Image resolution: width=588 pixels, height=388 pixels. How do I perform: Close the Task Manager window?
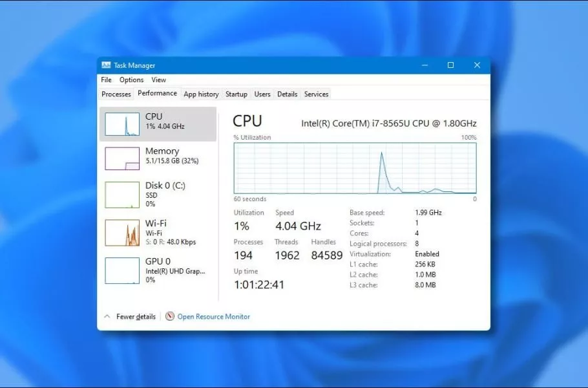(x=477, y=65)
